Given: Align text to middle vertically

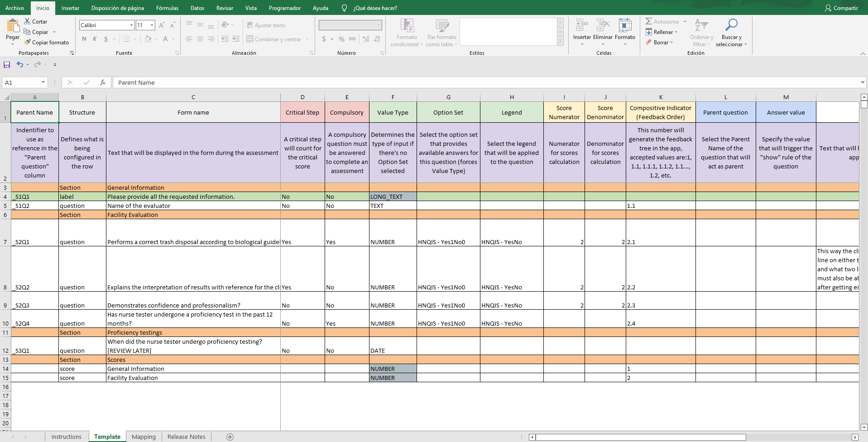Looking at the screenshot, I should point(200,25).
